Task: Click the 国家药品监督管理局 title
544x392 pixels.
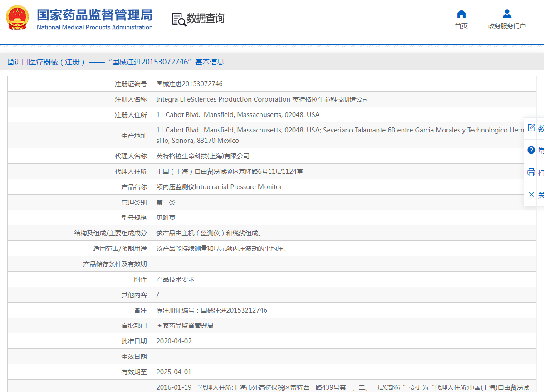Action: (x=95, y=15)
